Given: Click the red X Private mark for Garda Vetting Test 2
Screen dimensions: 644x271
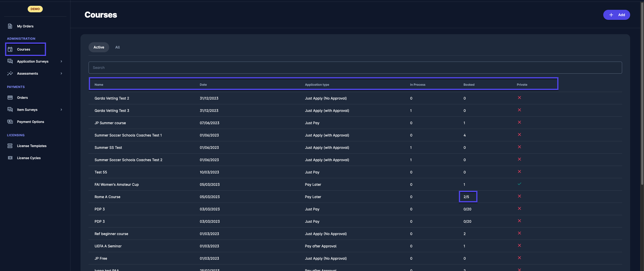Looking at the screenshot, I should [x=519, y=98].
